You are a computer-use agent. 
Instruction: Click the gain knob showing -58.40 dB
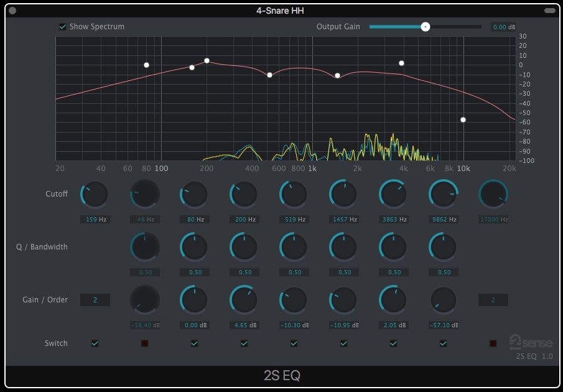144,299
